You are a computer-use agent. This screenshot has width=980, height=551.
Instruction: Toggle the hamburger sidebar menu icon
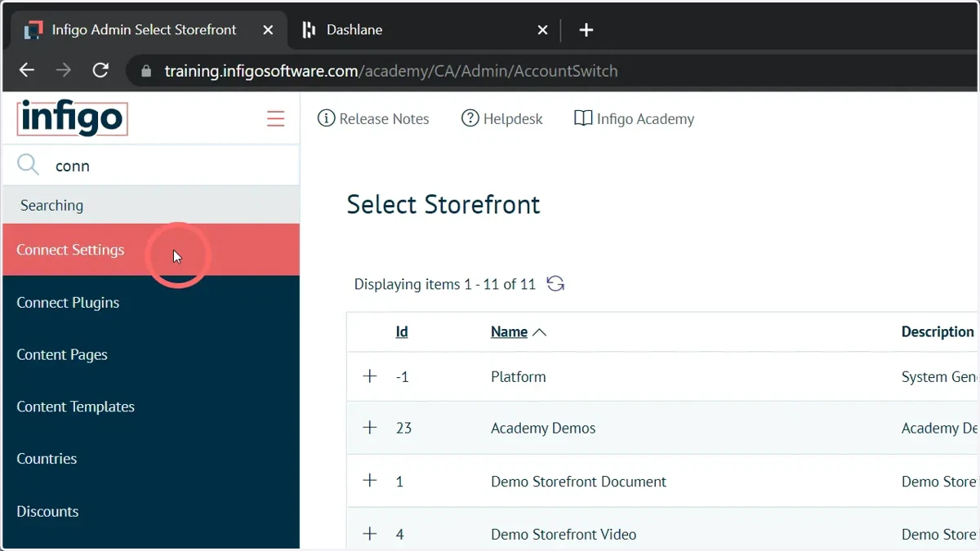coord(276,119)
